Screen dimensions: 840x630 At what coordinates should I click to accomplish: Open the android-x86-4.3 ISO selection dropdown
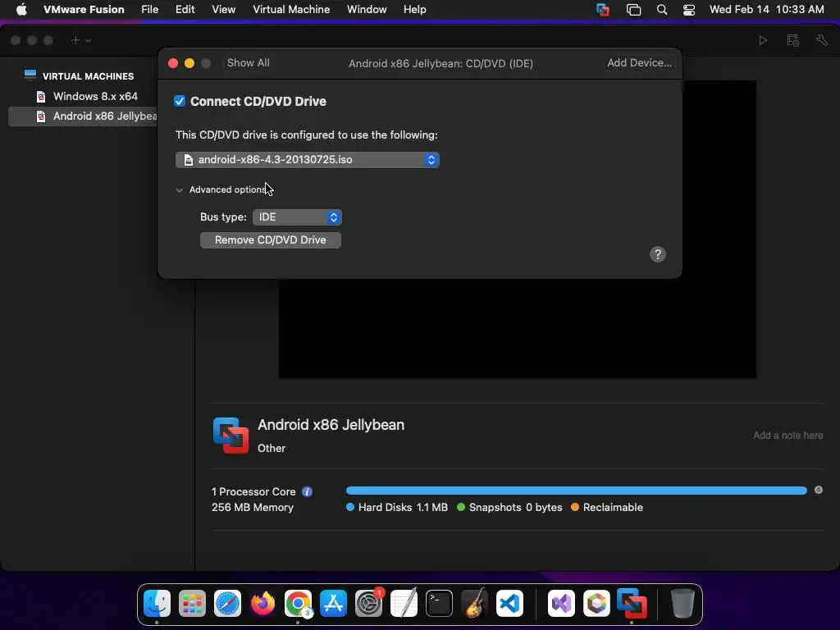(308, 160)
